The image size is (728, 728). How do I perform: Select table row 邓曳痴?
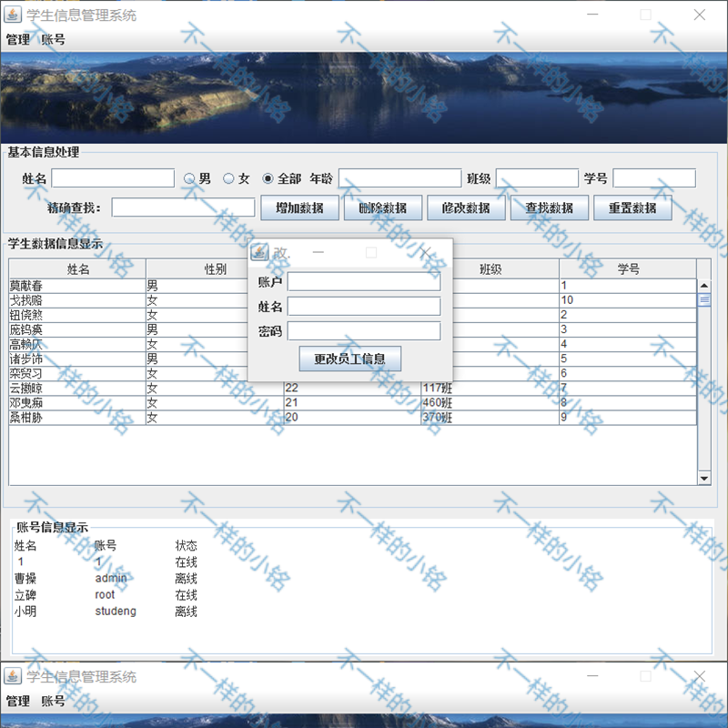353,402
